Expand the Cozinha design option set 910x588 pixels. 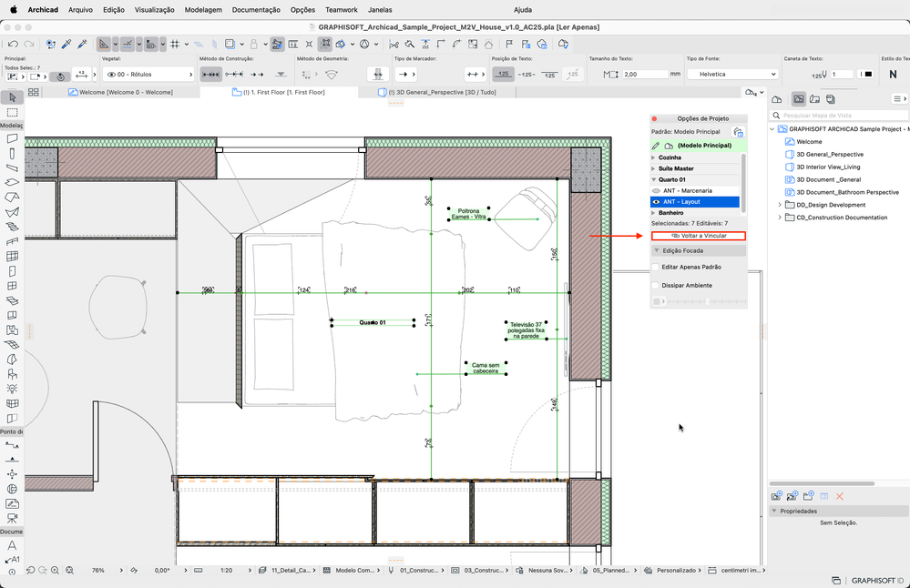(653, 157)
